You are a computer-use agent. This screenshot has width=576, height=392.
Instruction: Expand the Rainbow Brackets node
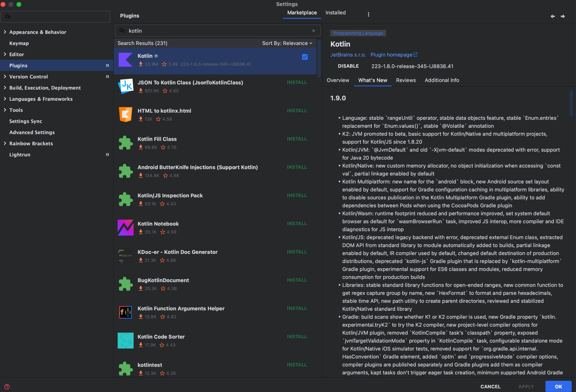pyautogui.click(x=5, y=143)
